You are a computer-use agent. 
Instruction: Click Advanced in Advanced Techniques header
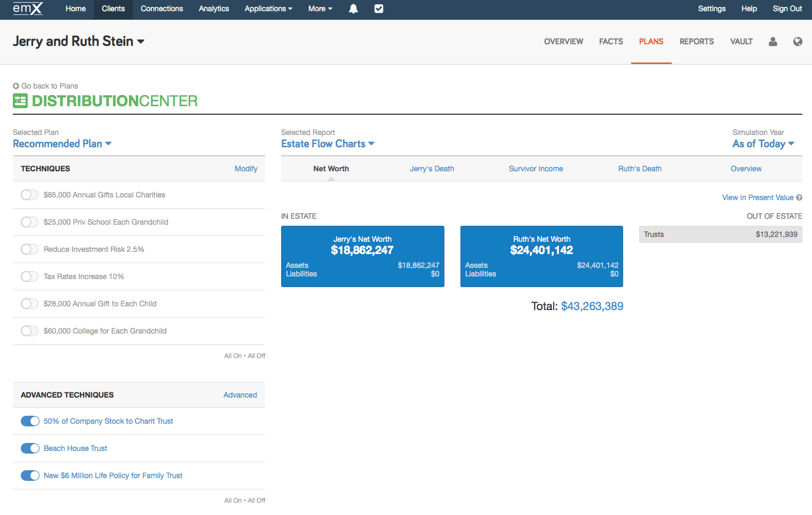click(240, 395)
